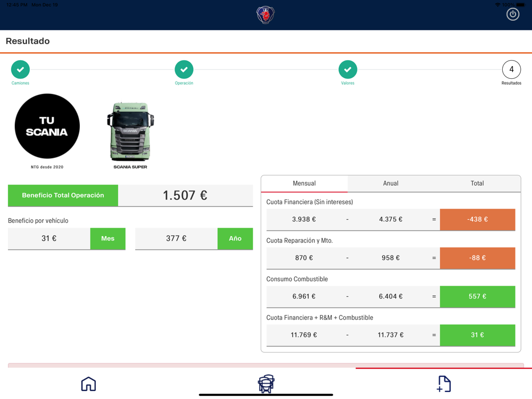Screen dimensions: 532x399
Task: Tap the NTG desde 2020 caption
Action: pos(47,167)
